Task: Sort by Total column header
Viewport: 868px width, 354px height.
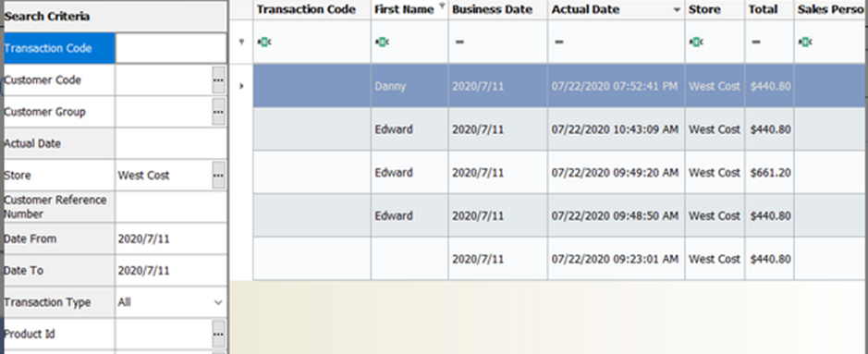Action: click(x=769, y=9)
